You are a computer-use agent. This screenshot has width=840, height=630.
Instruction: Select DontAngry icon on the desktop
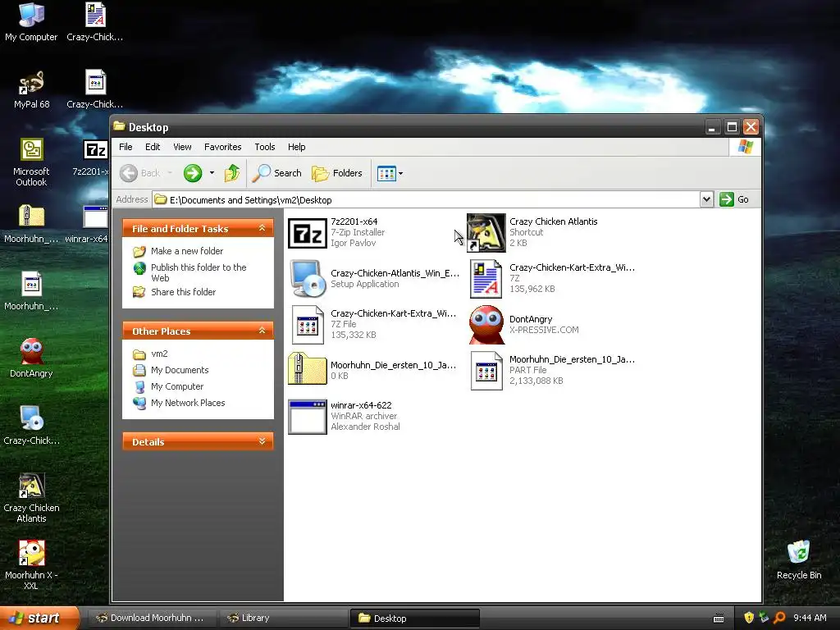pyautogui.click(x=31, y=358)
